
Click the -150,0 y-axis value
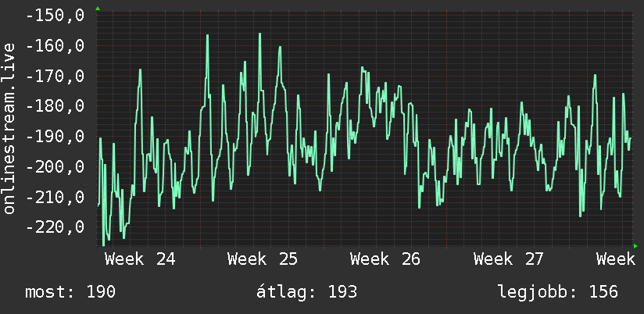55,16
